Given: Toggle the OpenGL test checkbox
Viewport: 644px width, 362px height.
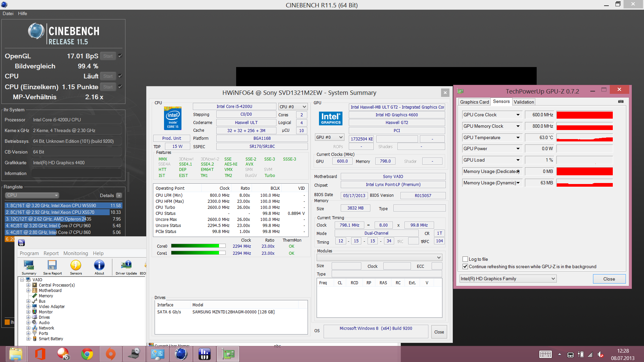Looking at the screenshot, I should click(x=120, y=56).
